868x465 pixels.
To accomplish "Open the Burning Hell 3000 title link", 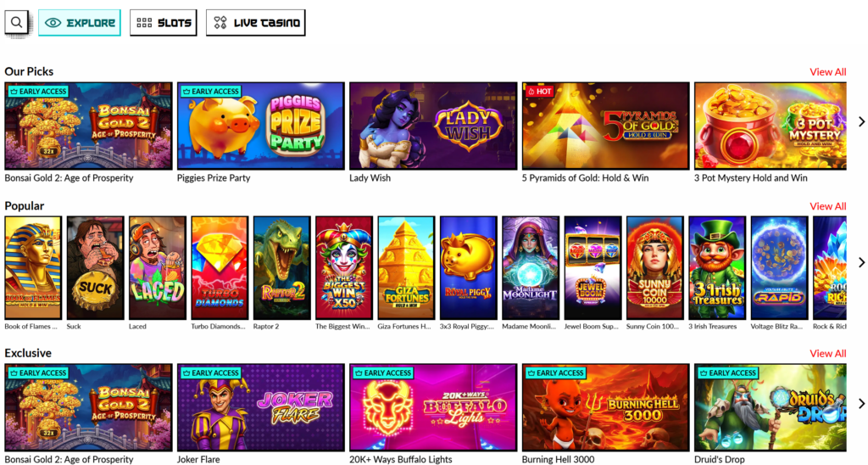I will coord(558,459).
